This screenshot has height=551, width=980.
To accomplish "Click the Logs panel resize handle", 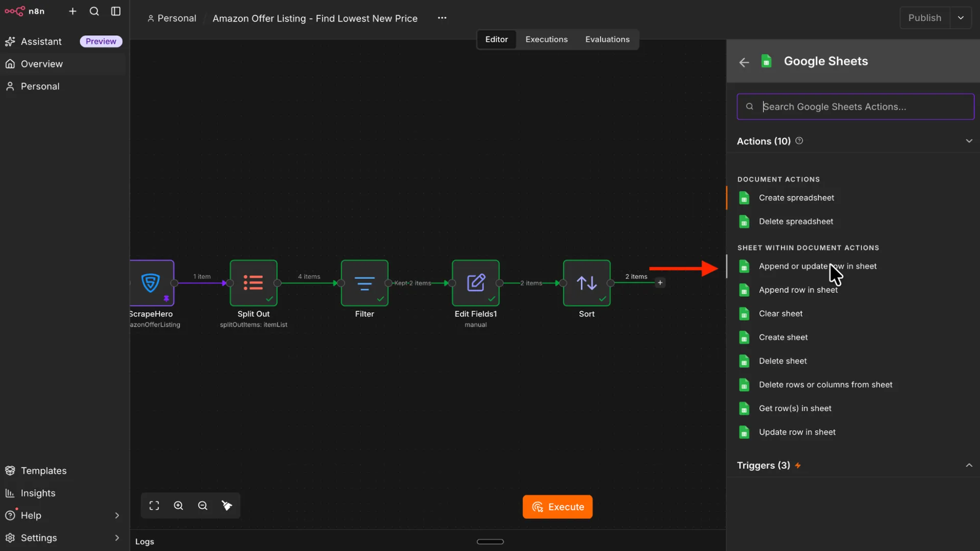I will [x=490, y=542].
